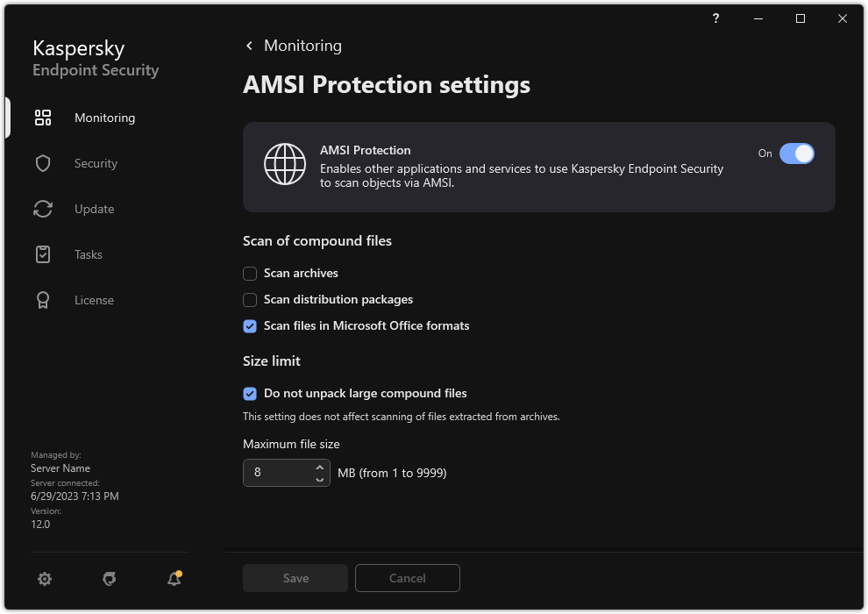868x614 pixels.
Task: Open notifications via bell icon
Action: click(174, 579)
